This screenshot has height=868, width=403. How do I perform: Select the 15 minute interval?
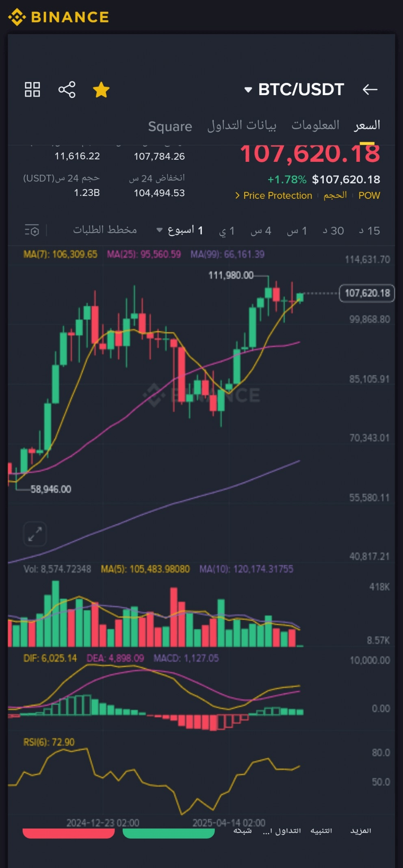(369, 231)
